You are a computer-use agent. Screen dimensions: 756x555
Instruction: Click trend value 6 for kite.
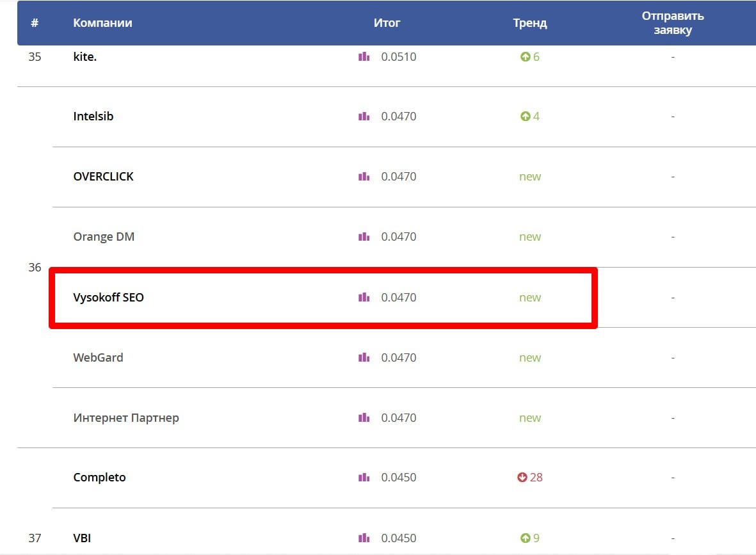pyautogui.click(x=536, y=57)
